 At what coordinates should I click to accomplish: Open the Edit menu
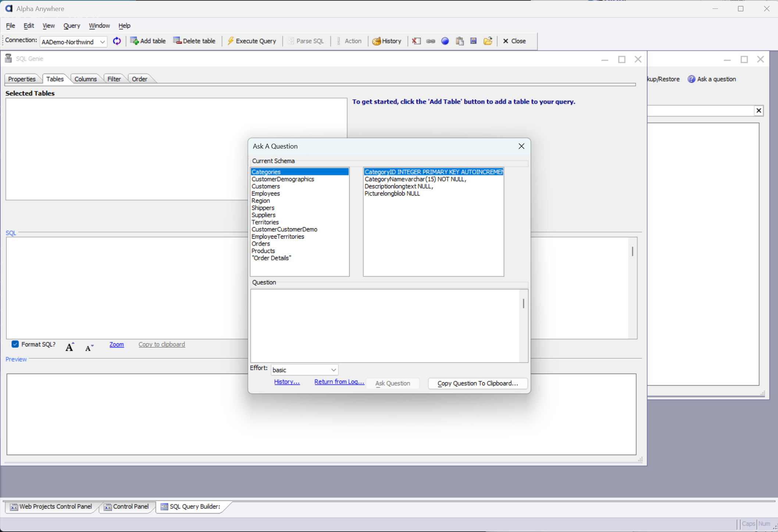pyautogui.click(x=29, y=26)
